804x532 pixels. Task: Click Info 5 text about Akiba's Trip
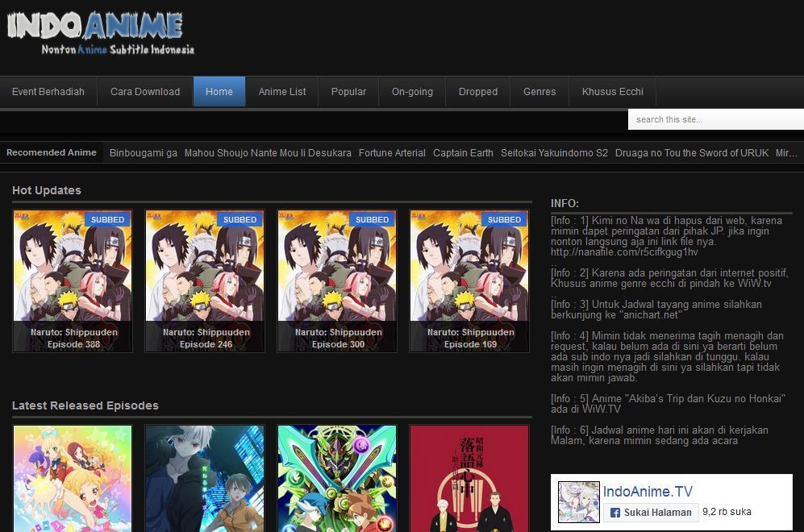tap(669, 404)
